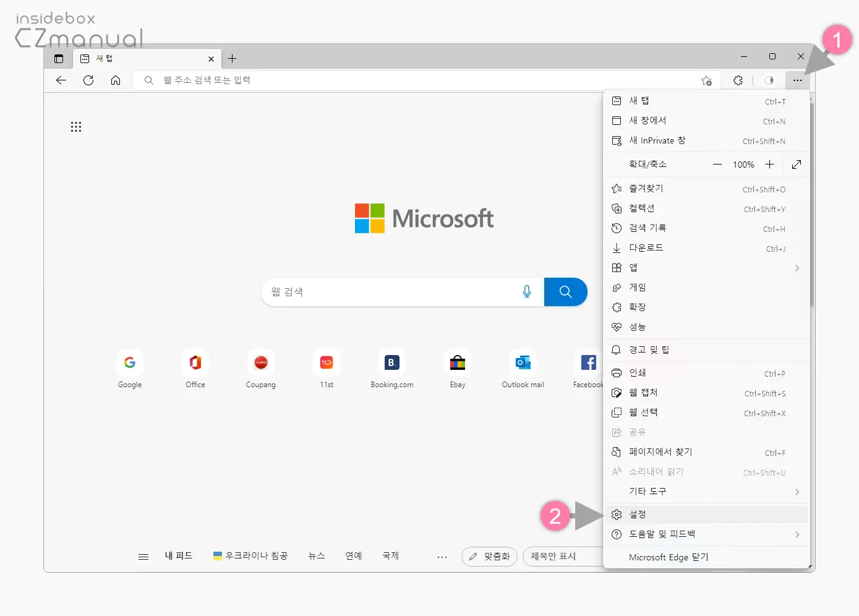Show more feed categories ellipsis
Viewport: 859px width, 616px height.
coord(442,557)
